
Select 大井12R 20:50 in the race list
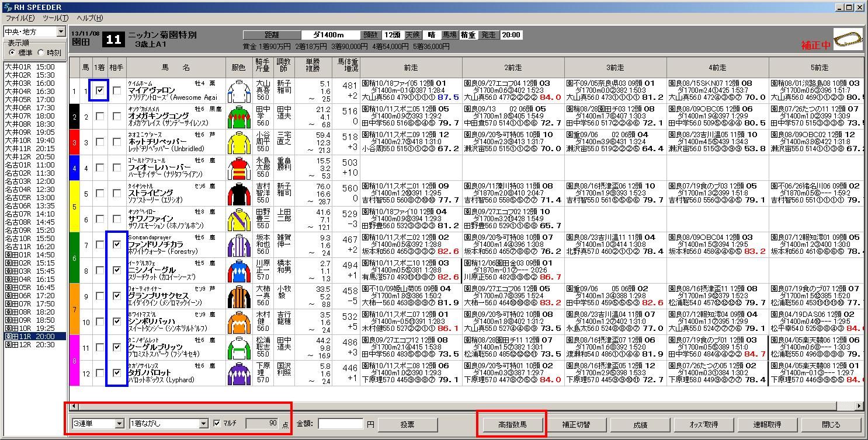34,157
